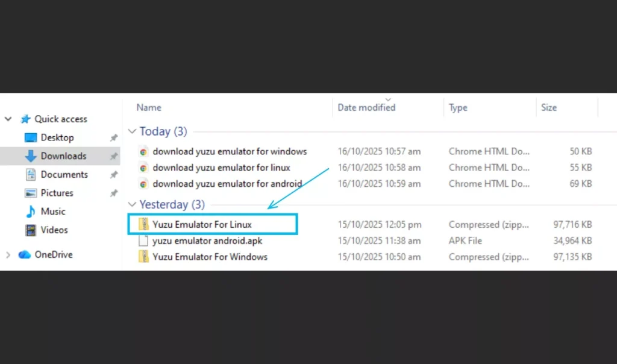This screenshot has width=617, height=364.
Task: Click the Downloads folder arrow icon
Action: tap(31, 156)
